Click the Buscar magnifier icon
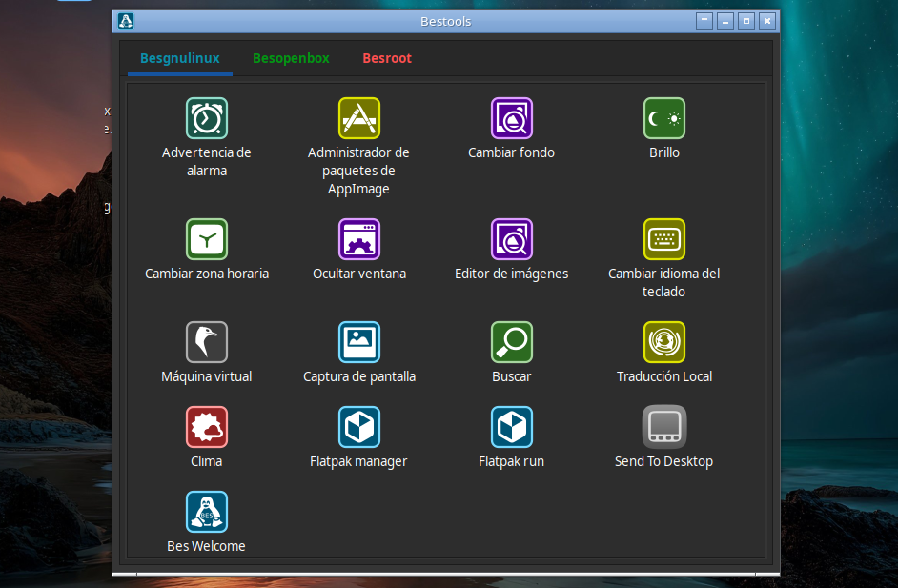Viewport: 898px width, 588px height. point(511,342)
